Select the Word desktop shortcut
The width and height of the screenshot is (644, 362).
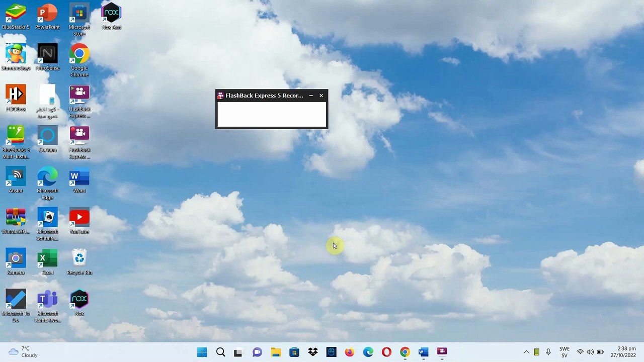[79, 180]
